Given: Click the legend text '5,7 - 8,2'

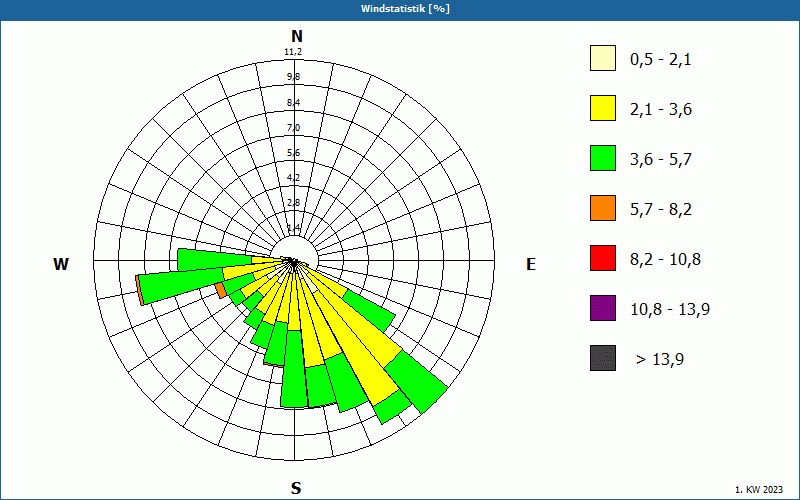Looking at the screenshot, I should (x=661, y=210).
